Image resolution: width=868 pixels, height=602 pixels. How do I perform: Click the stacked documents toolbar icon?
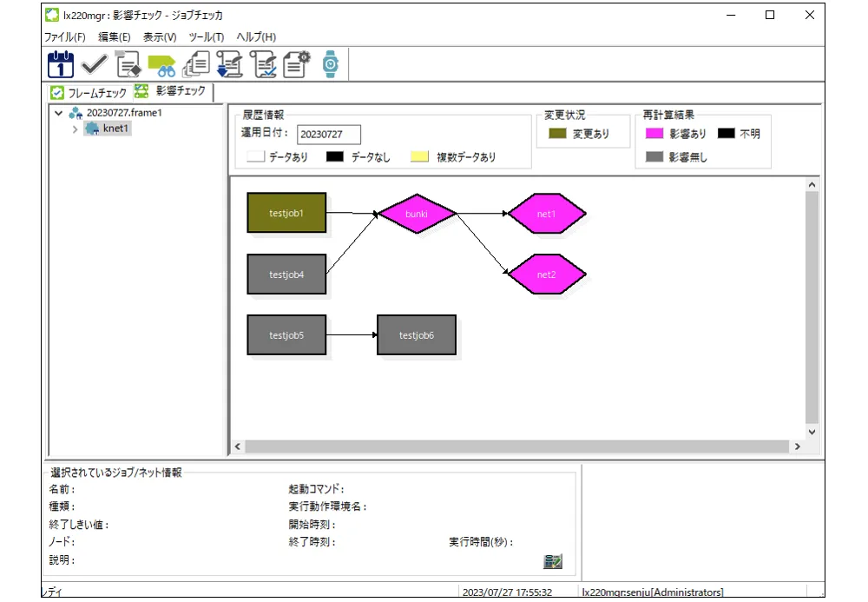click(196, 63)
